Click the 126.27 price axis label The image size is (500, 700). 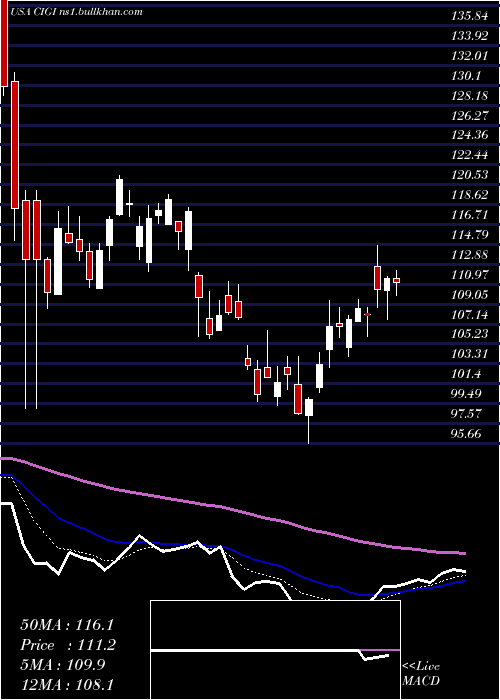[x=469, y=116]
